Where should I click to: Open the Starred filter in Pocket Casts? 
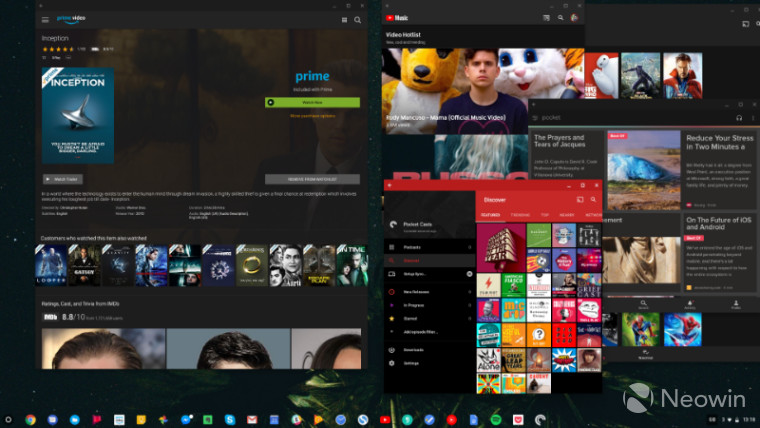click(429, 318)
